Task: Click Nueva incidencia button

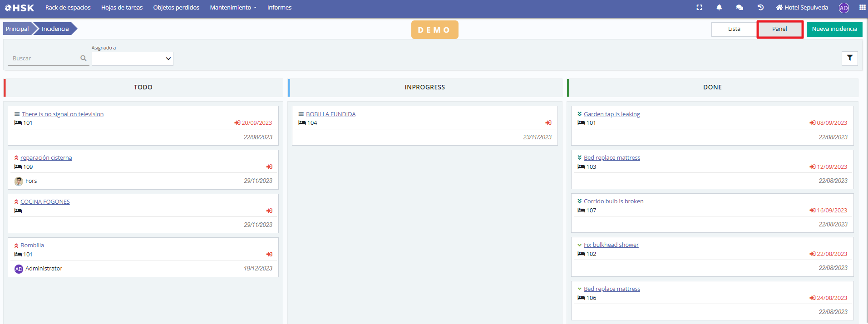Action: click(834, 29)
